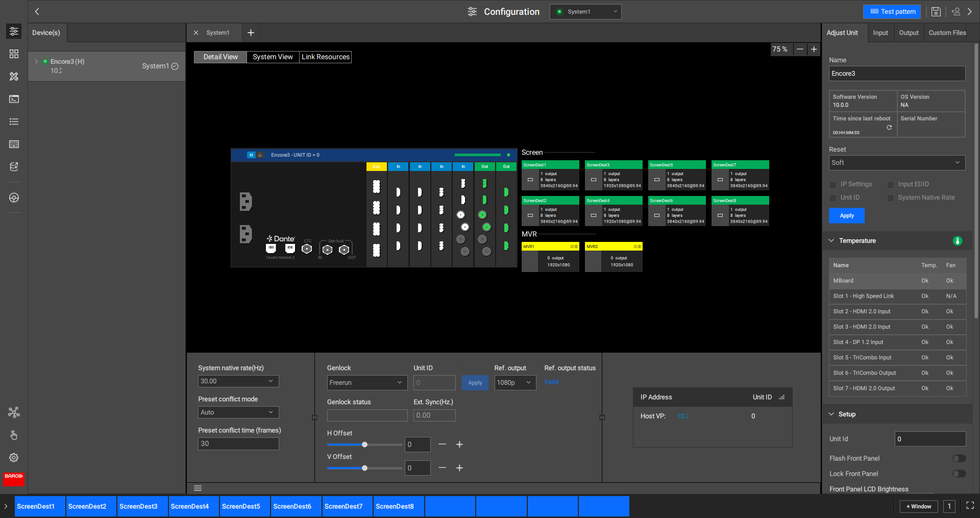Click the forward chevron in top bar
Image resolution: width=980 pixels, height=518 pixels.
[970, 11]
